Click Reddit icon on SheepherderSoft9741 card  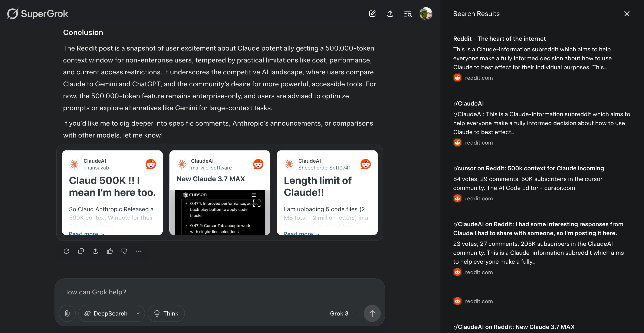coord(365,164)
